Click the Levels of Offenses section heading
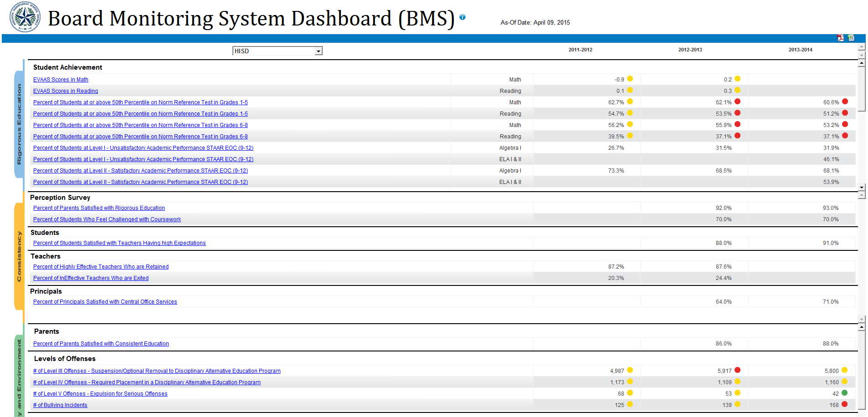 pyautogui.click(x=65, y=359)
